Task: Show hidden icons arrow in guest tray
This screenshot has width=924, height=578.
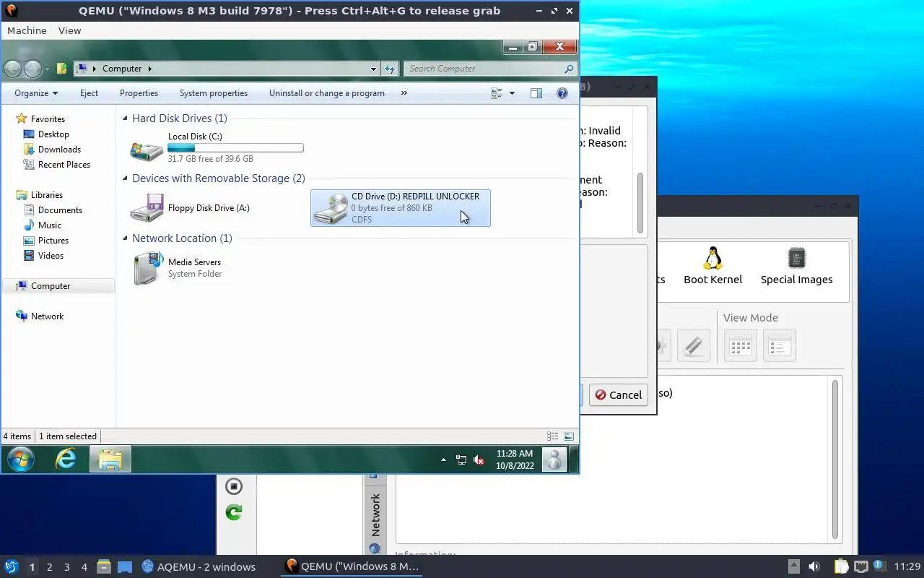Action: click(443, 460)
